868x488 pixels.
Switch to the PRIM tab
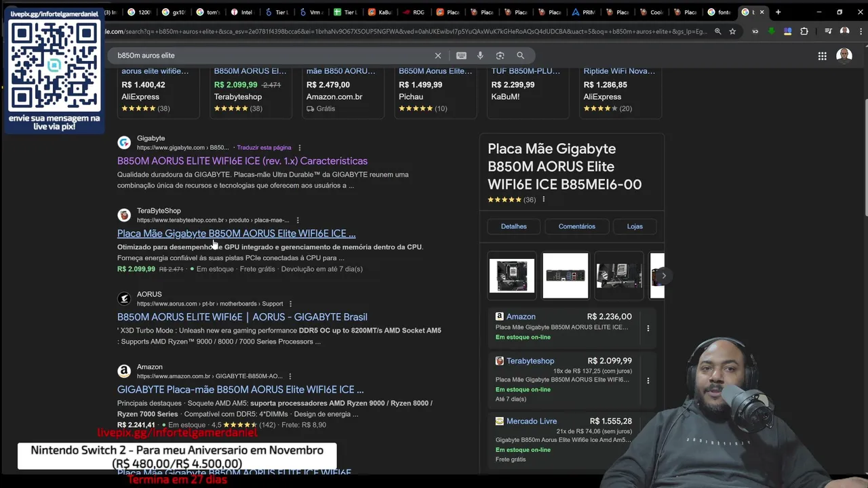tap(584, 12)
